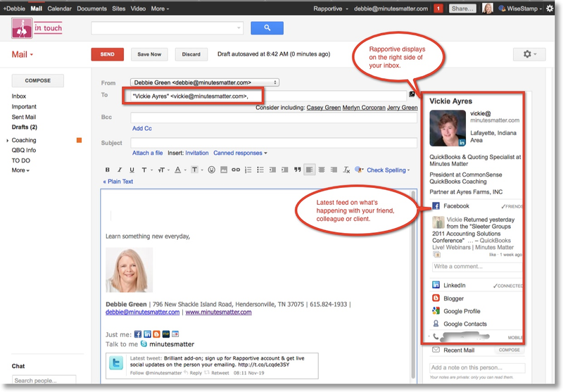The width and height of the screenshot is (563, 392).
Task: Expand More labels in sidebar
Action: pyautogui.click(x=20, y=170)
